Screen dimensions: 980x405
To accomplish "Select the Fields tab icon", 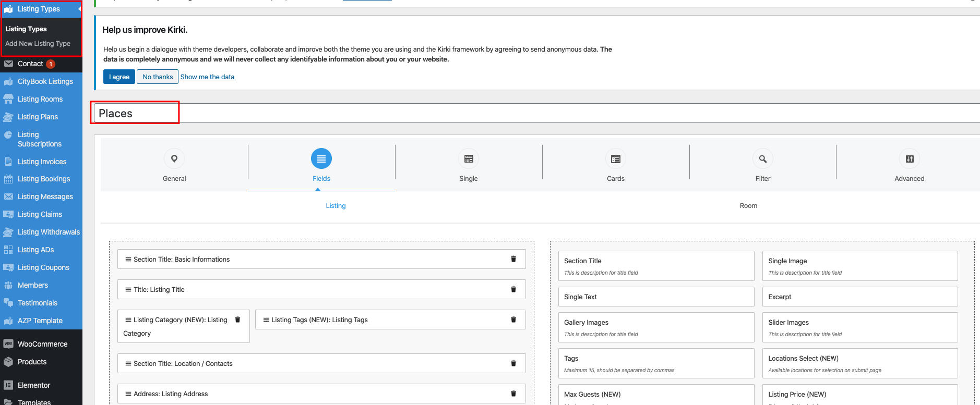I will tap(321, 158).
